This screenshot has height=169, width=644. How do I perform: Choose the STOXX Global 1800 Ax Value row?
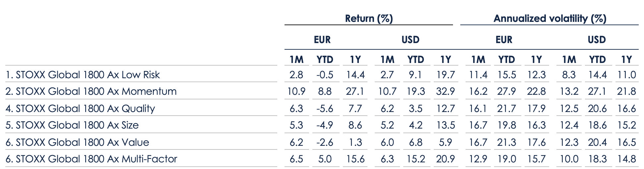pyautogui.click(x=77, y=142)
